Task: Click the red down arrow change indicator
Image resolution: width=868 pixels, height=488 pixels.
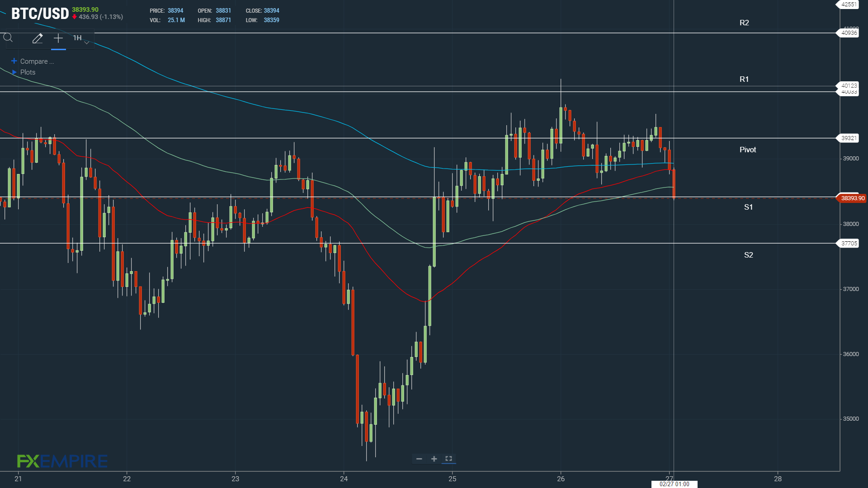Action: click(x=75, y=17)
